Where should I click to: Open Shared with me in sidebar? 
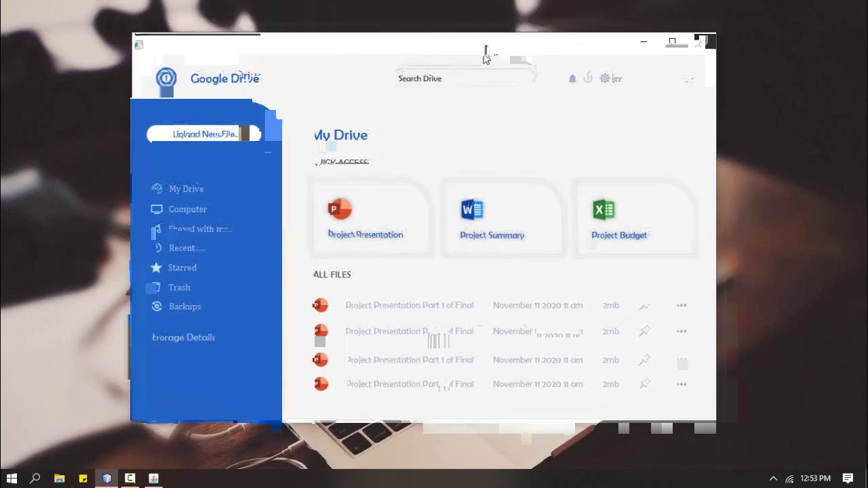pos(199,229)
